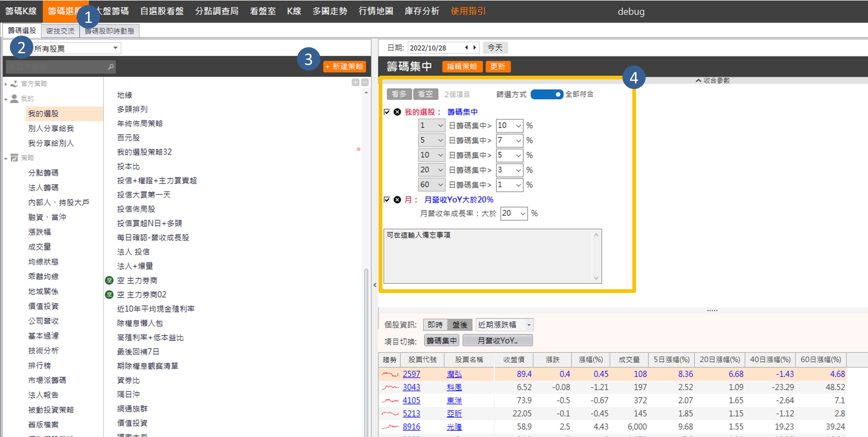
Task: Click the 籌碼集中 item switch button
Action: click(441, 340)
